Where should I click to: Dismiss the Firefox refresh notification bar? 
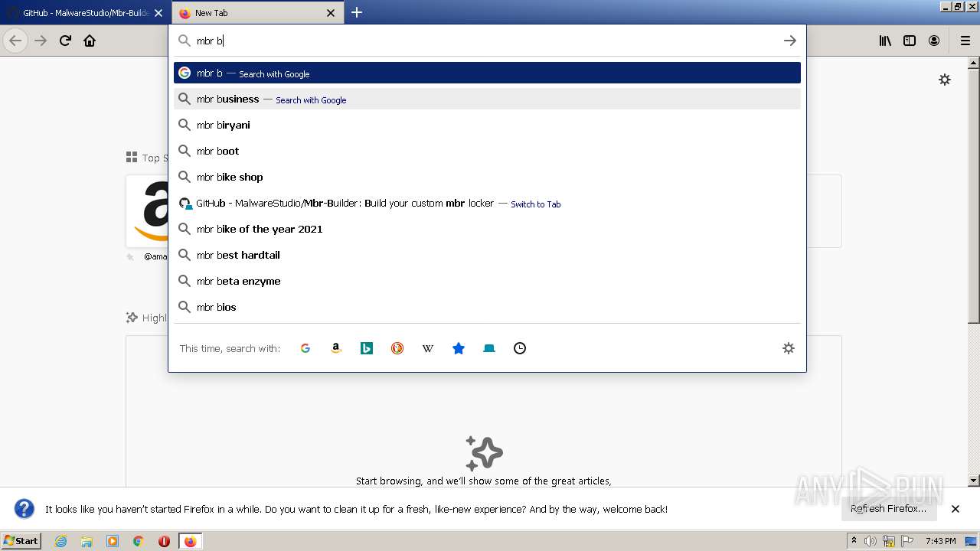click(x=955, y=509)
